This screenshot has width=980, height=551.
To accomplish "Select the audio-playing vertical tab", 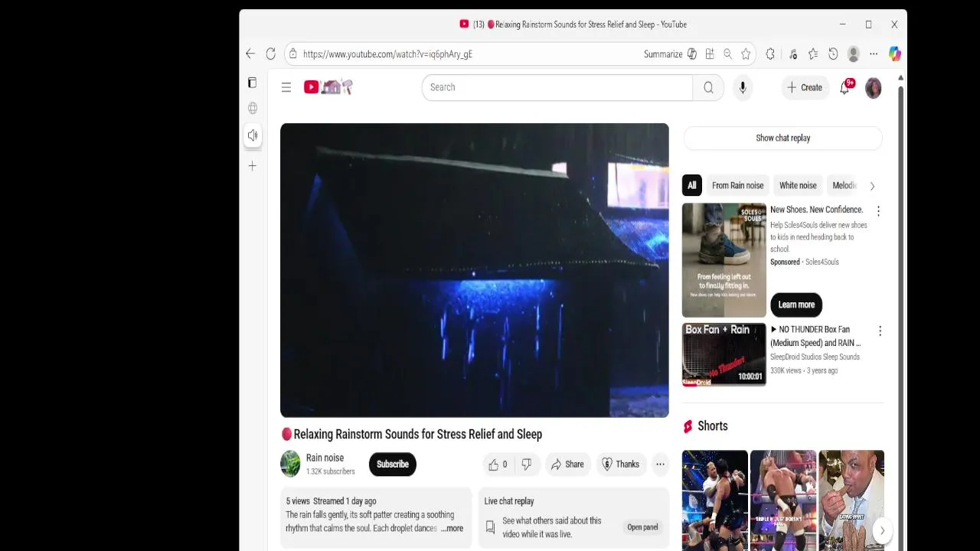I will pyautogui.click(x=252, y=135).
